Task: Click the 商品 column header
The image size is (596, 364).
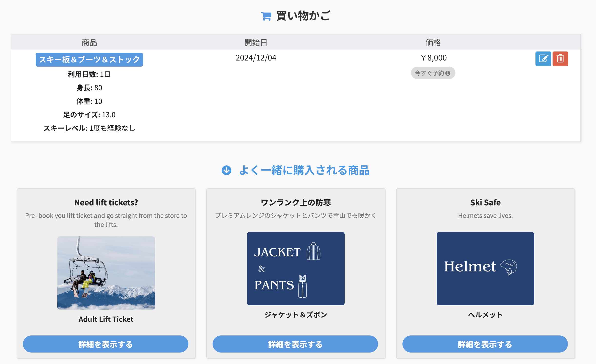Action: tap(89, 42)
